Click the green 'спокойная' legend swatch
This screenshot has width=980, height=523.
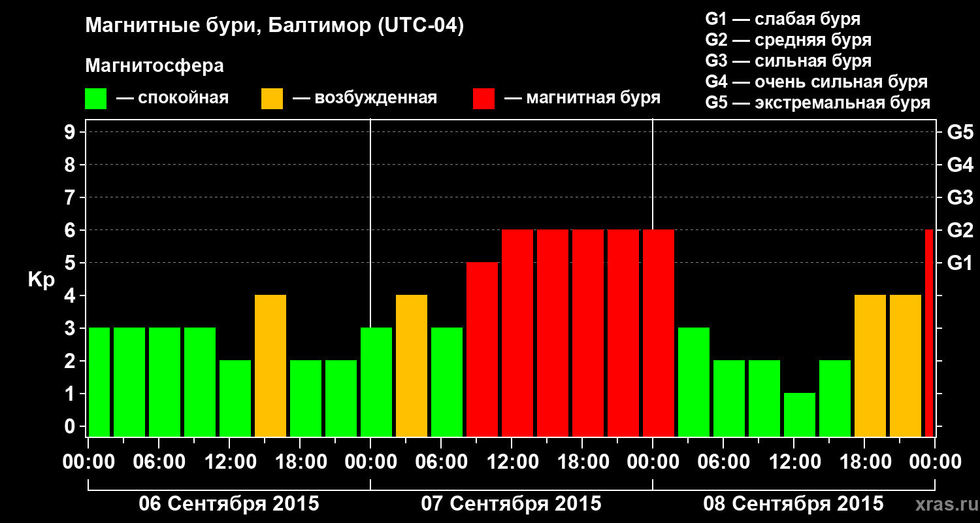95,99
